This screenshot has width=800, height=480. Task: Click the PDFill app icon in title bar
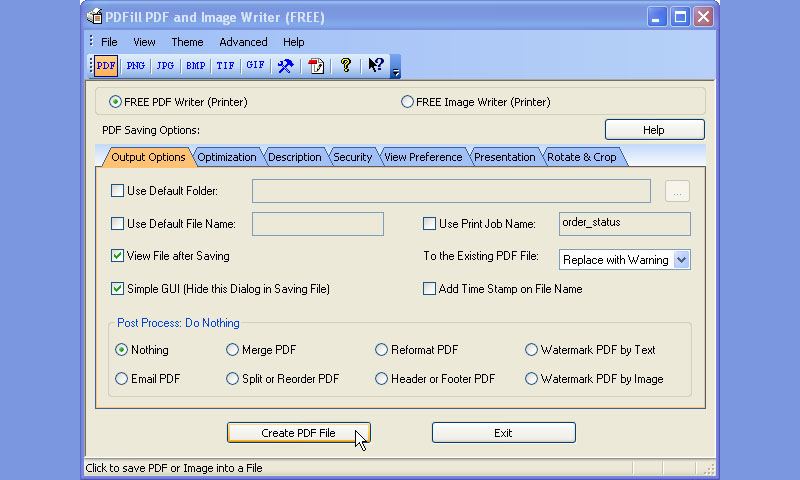coord(94,17)
